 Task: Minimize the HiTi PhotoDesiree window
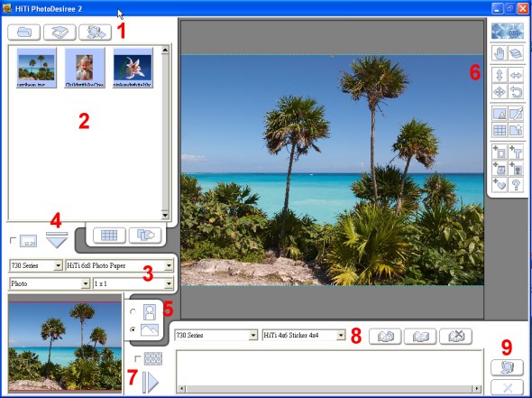pos(498,8)
